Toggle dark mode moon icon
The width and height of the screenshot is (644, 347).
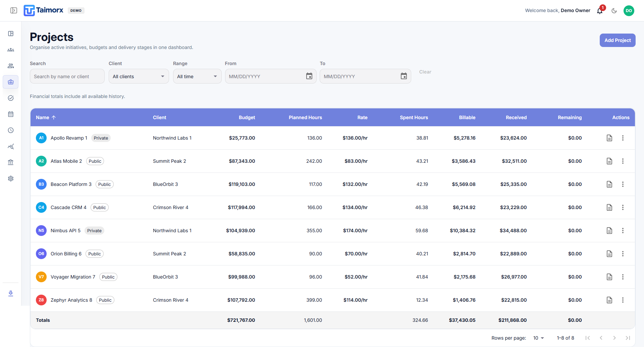point(614,11)
